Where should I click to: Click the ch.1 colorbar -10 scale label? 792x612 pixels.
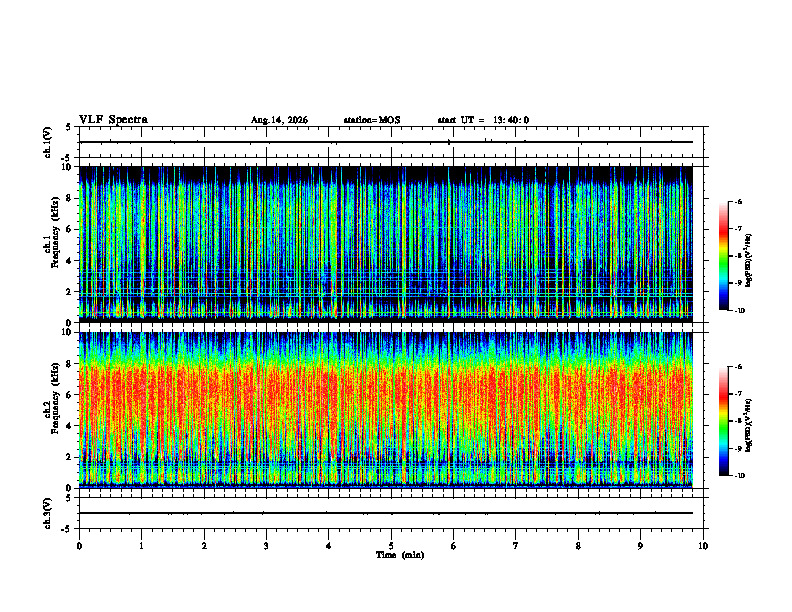739,311
